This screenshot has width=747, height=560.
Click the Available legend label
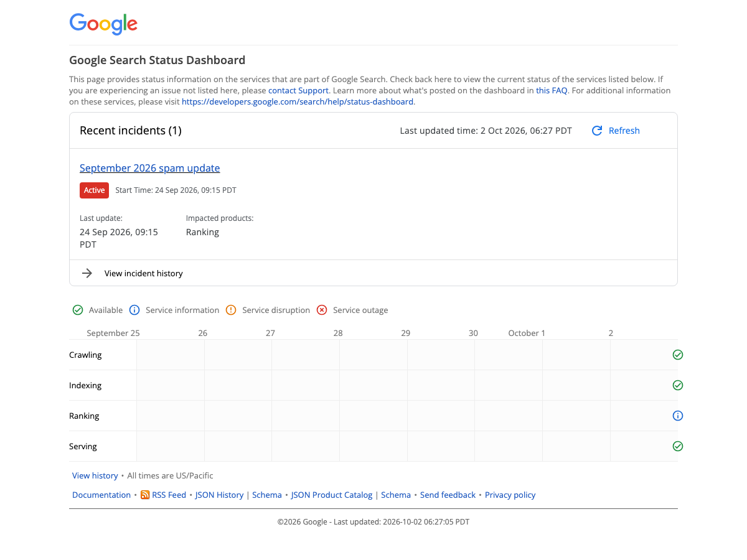[106, 310]
